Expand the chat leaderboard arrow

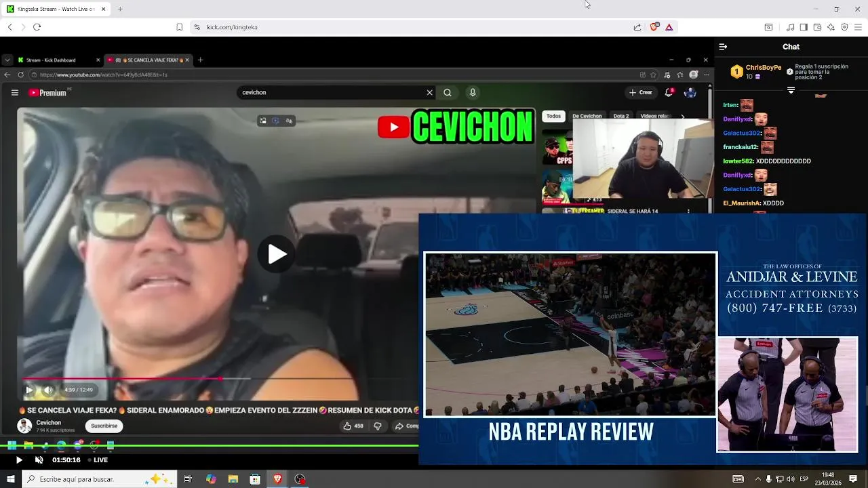pos(791,89)
